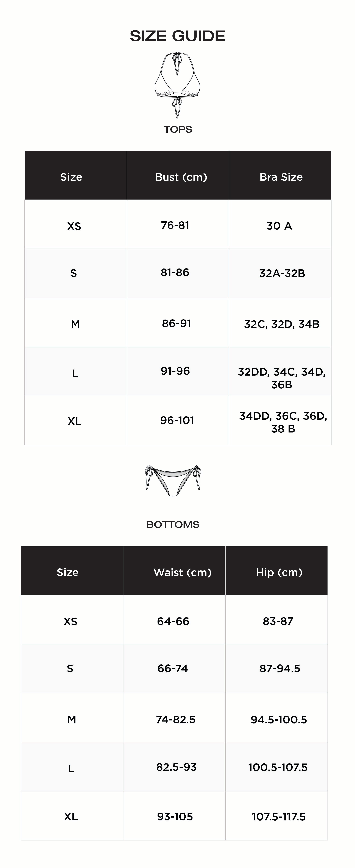Click the 34DD, 36C, 36D, 38 B cell
This screenshot has width=355, height=868.
(x=283, y=422)
